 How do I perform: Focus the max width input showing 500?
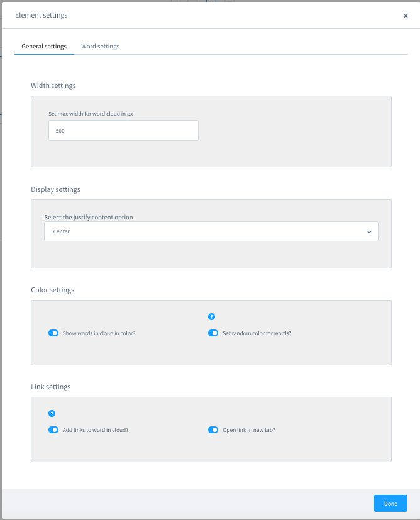(123, 131)
